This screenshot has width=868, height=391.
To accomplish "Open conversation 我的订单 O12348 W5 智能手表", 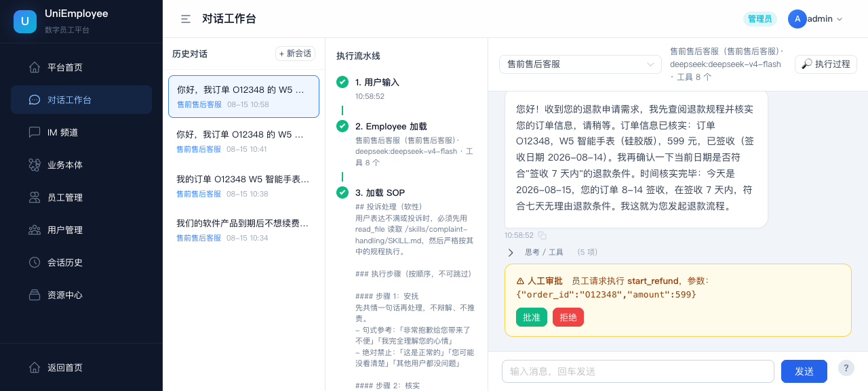I will [x=243, y=186].
